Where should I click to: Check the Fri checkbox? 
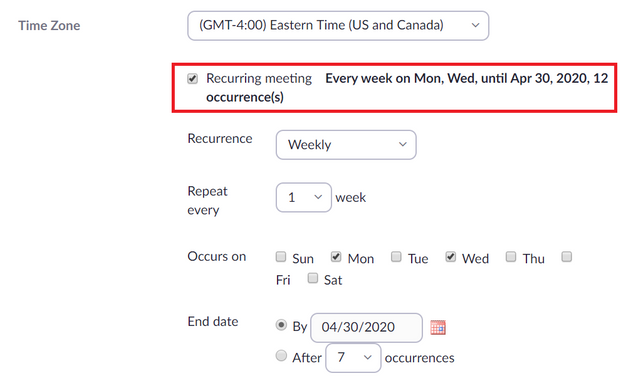click(x=567, y=257)
